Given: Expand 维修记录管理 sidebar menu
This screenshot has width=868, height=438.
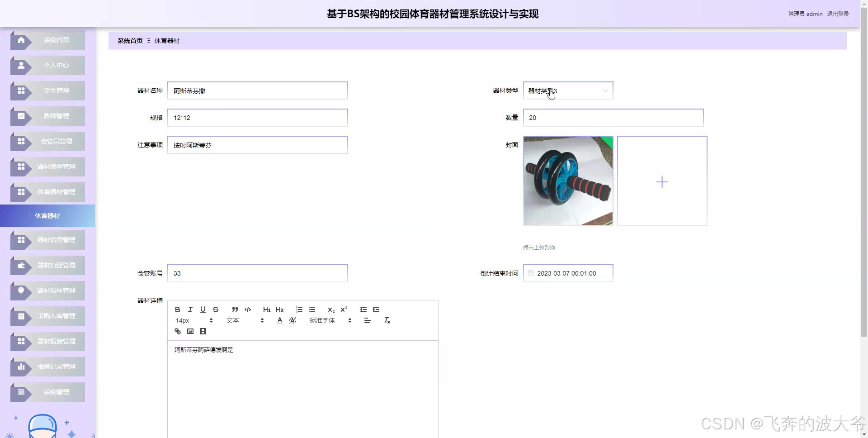Looking at the screenshot, I should [x=47, y=367].
